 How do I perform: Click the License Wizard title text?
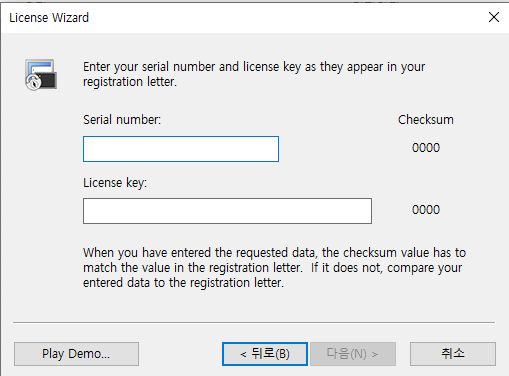[49, 18]
